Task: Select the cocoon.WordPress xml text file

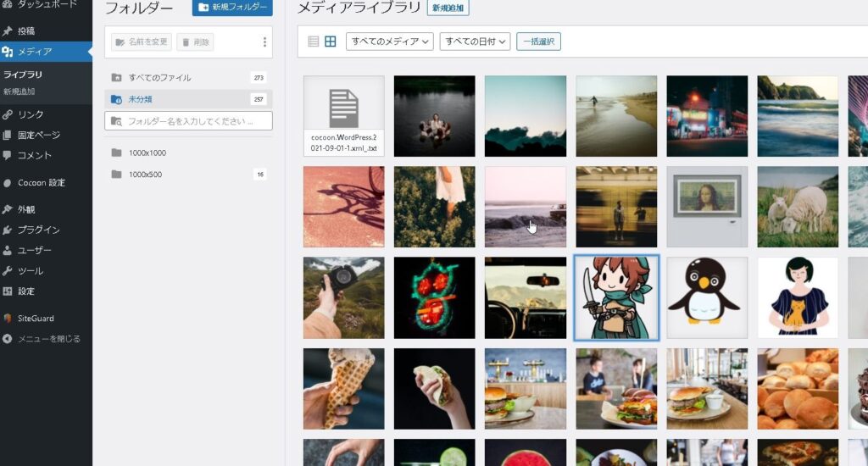Action: (x=343, y=116)
